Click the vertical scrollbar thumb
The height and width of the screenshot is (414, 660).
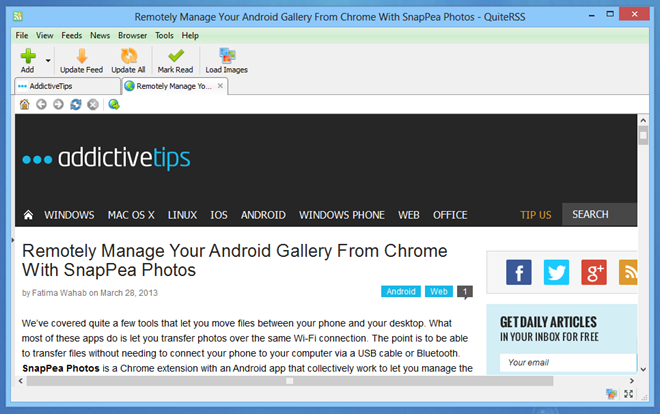643,135
